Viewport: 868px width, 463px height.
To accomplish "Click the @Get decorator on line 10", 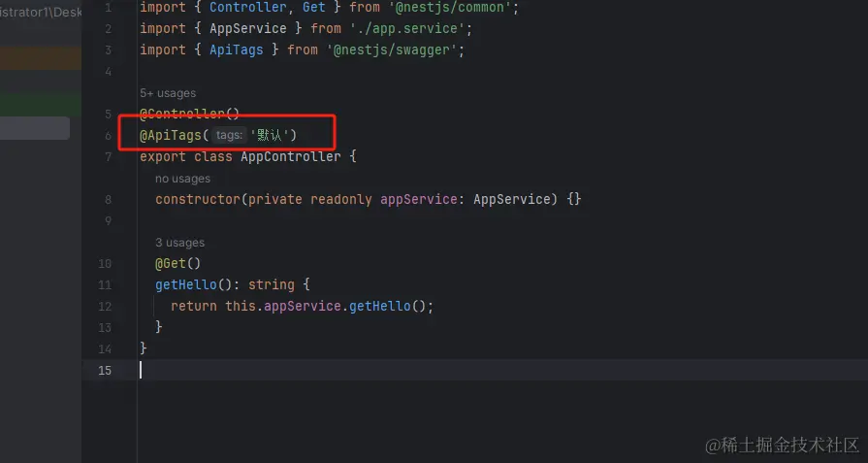I will [171, 264].
